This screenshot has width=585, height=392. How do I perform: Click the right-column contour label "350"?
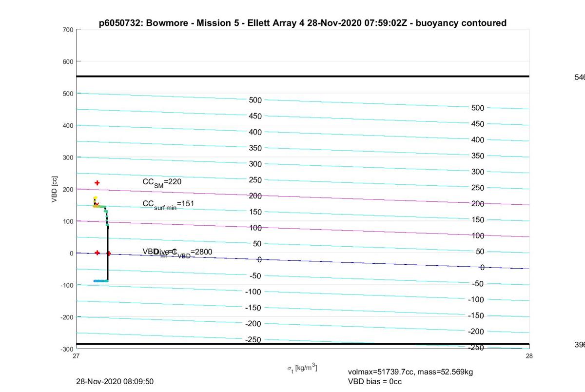point(478,156)
